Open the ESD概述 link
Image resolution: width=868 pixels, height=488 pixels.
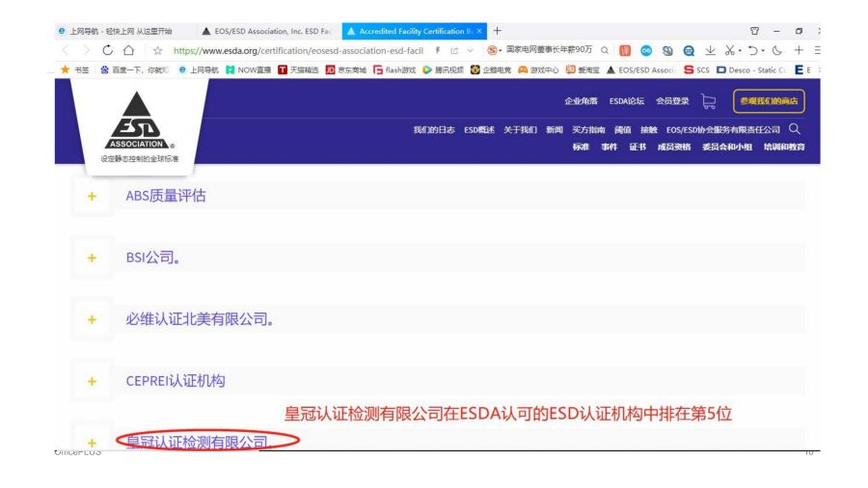479,129
